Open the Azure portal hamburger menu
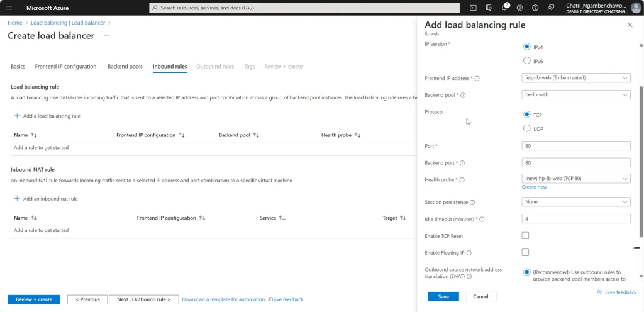 (9, 8)
